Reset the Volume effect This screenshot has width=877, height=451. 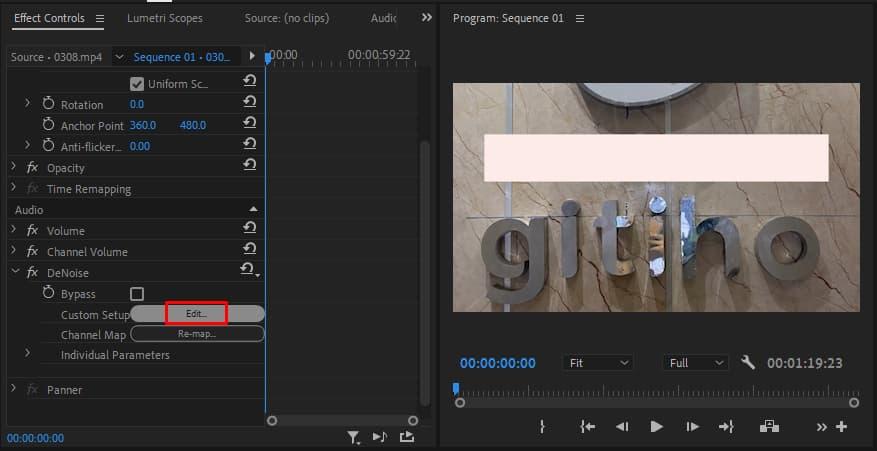coord(249,228)
